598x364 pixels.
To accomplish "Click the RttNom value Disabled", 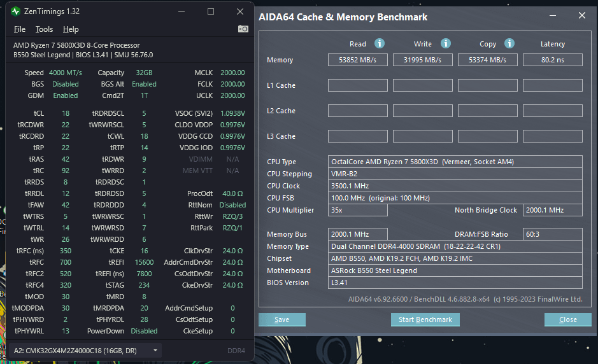I will pos(232,205).
